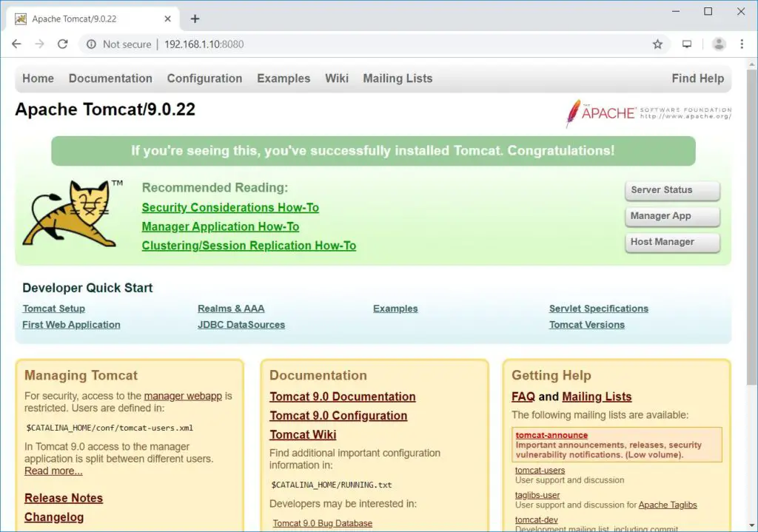Click the scrollbar down arrow
The height and width of the screenshot is (532, 758).
(x=752, y=525)
